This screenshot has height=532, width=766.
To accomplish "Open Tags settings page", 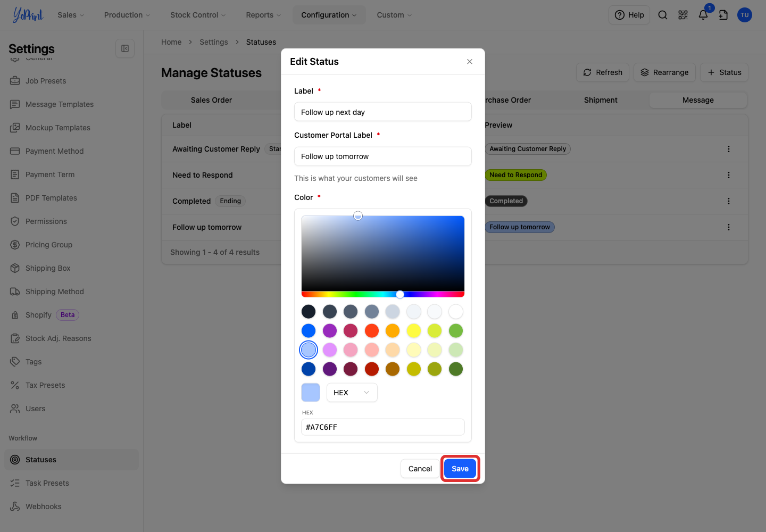I will click(x=34, y=362).
